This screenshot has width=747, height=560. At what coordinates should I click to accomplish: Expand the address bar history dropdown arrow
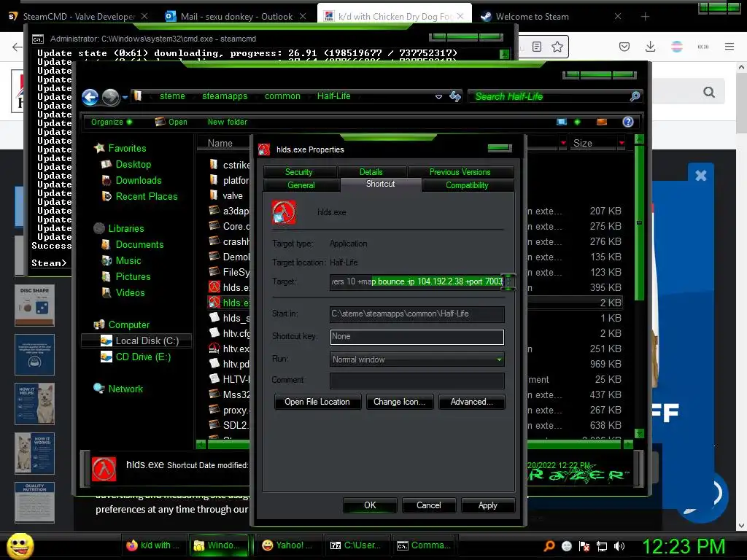438,97
